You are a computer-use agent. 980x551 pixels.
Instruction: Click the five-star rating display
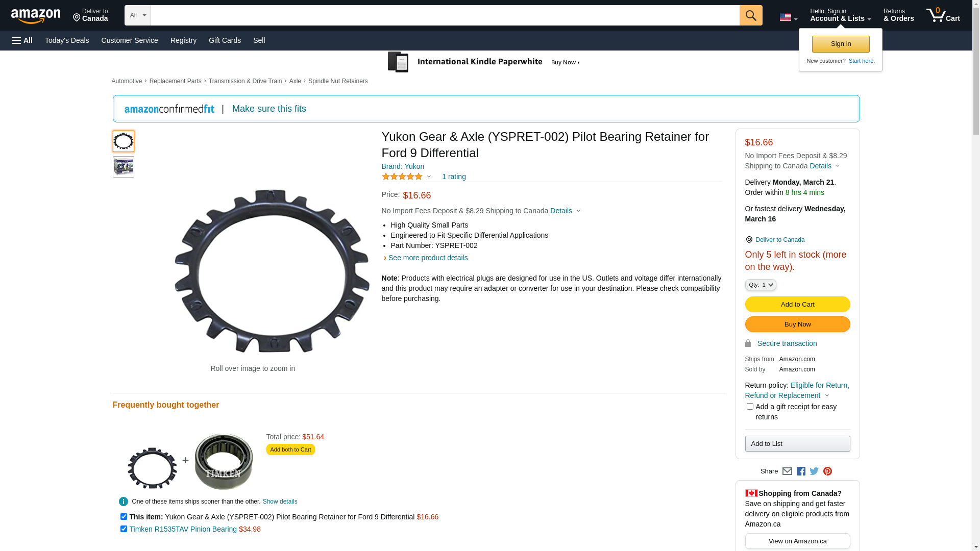coord(402,177)
